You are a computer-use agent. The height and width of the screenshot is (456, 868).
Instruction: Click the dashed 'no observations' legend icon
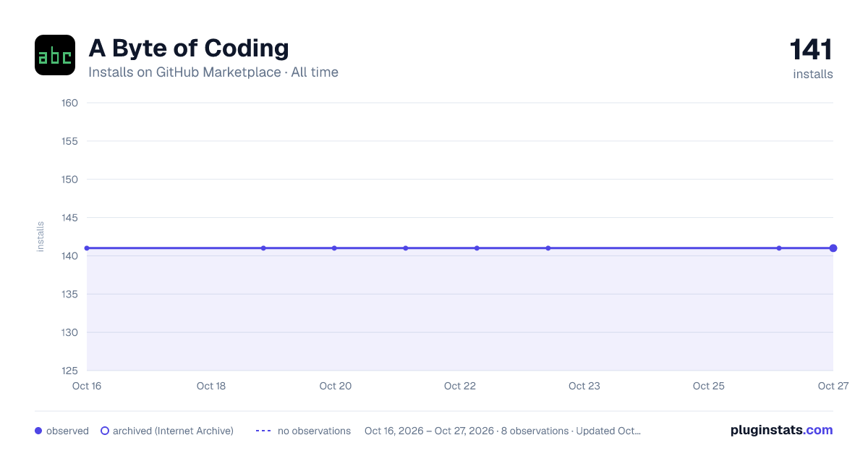point(263,431)
